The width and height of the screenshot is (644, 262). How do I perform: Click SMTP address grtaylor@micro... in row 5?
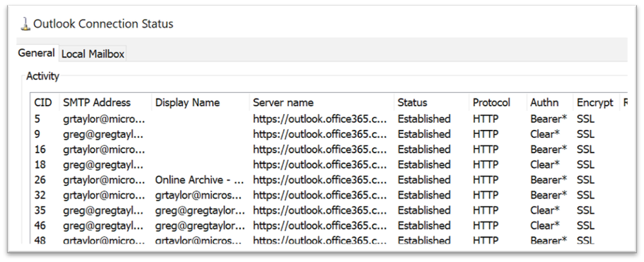pyautogui.click(x=104, y=119)
